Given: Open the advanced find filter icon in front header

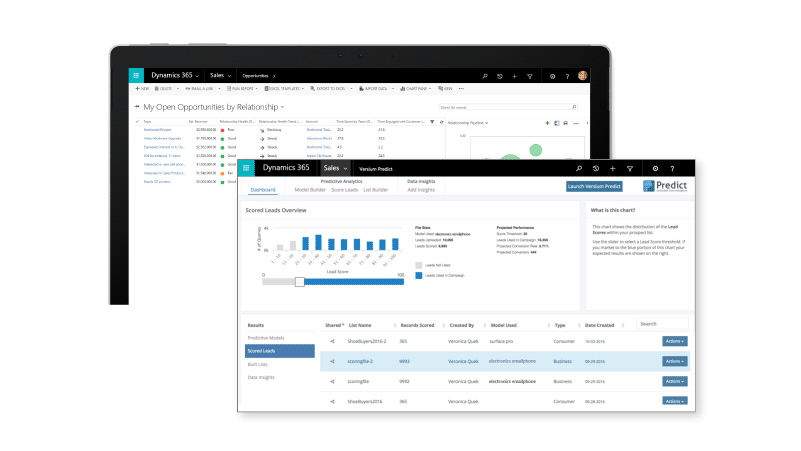Looking at the screenshot, I should [630, 169].
